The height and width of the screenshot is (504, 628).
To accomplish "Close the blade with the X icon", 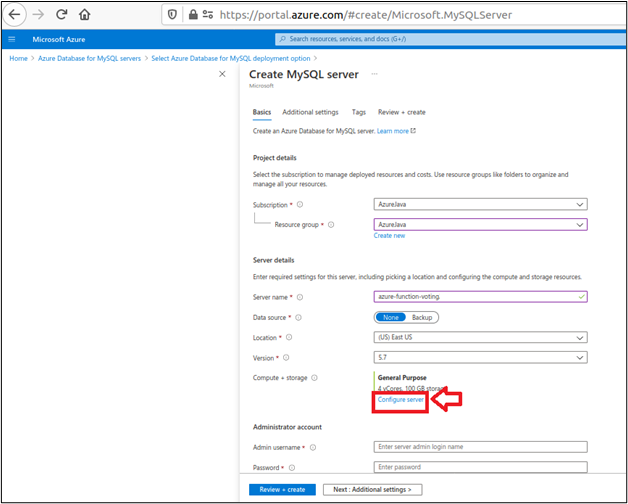I will coord(222,74).
